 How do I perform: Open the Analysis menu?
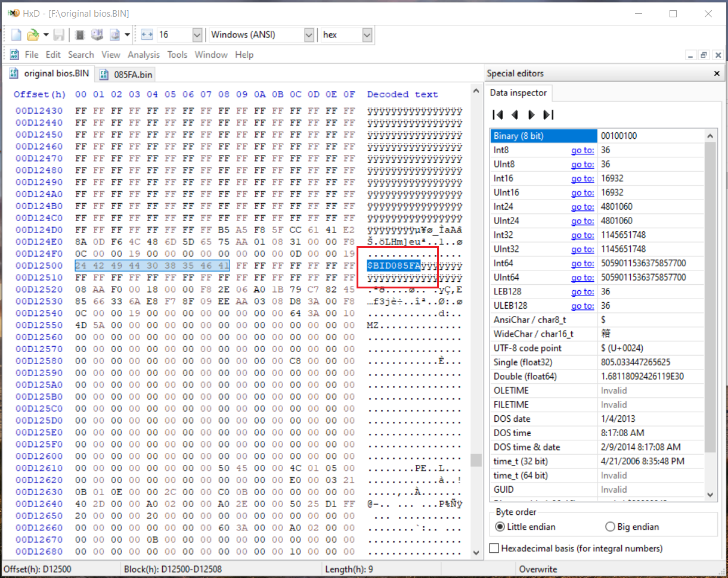pos(144,55)
